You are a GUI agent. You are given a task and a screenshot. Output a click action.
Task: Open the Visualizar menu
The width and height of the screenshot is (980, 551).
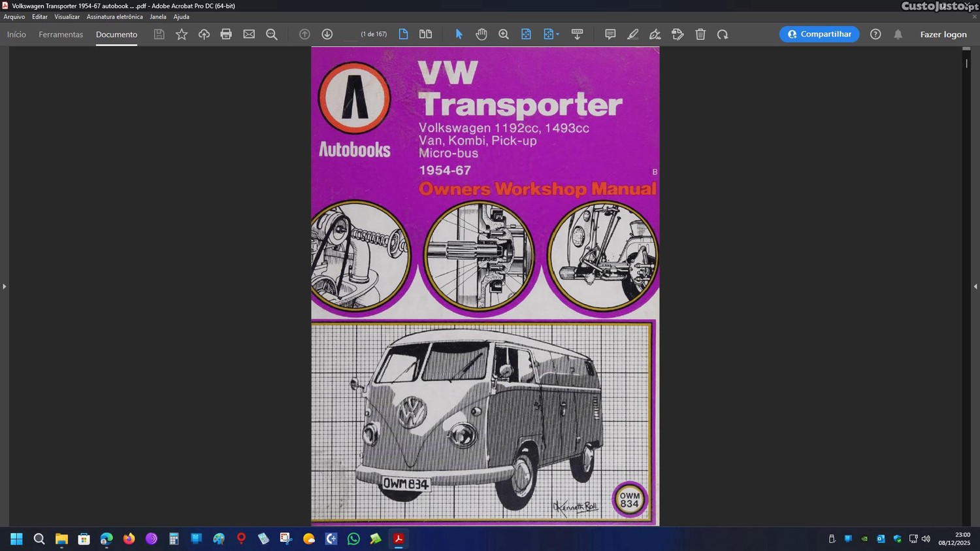[67, 17]
